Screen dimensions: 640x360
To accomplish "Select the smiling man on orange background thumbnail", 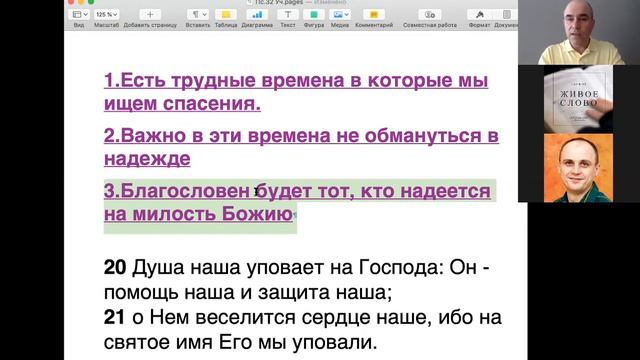I will coord(578,168).
